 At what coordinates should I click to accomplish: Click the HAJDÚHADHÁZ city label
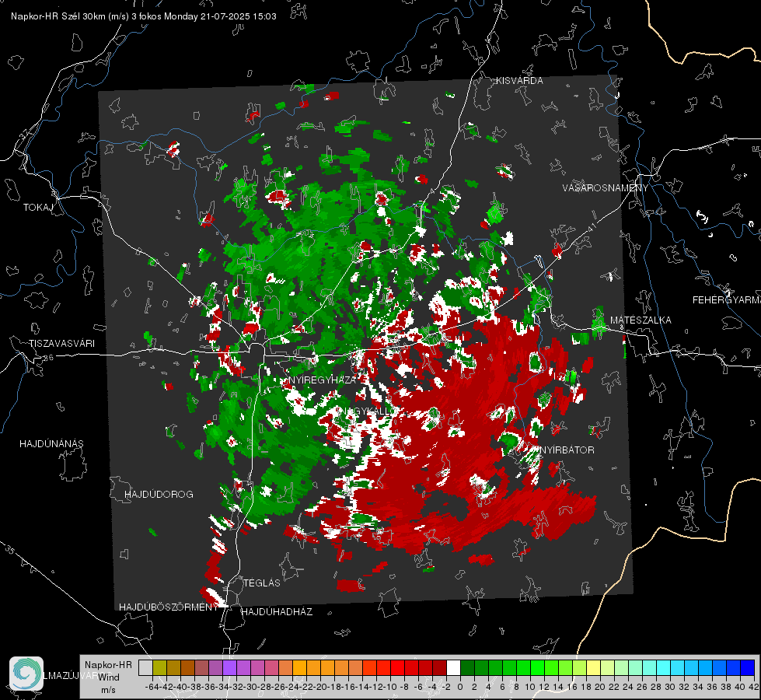coord(277,611)
